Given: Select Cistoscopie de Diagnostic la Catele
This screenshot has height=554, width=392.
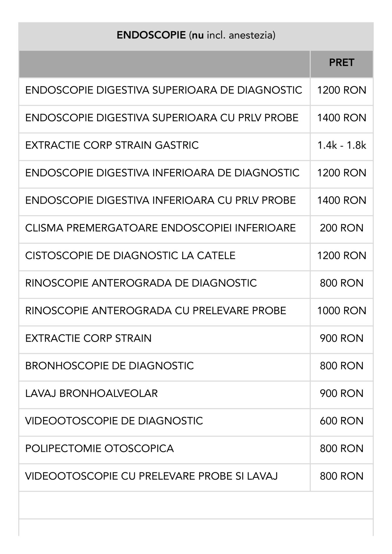Looking at the screenshot, I should coord(130,255).
